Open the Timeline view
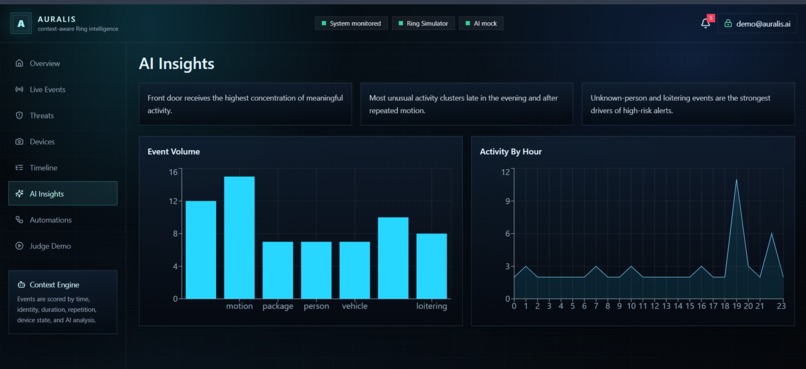 click(63, 168)
